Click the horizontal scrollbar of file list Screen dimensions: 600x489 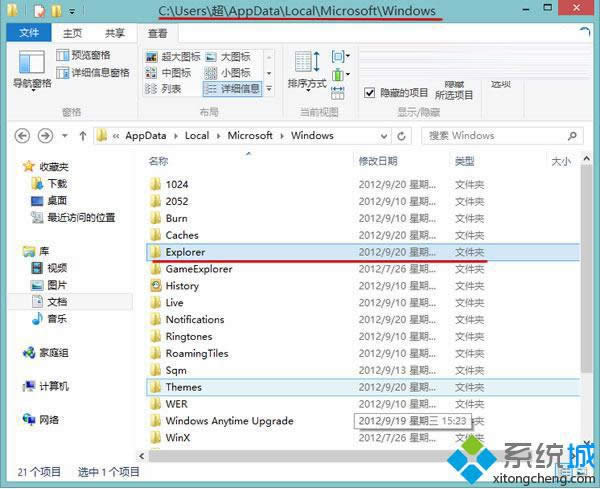tap(298, 456)
